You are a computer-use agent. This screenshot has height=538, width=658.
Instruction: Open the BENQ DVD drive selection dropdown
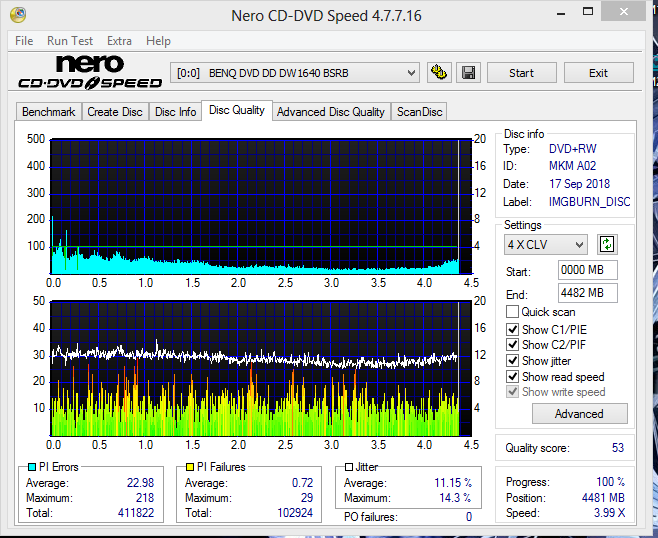[295, 73]
